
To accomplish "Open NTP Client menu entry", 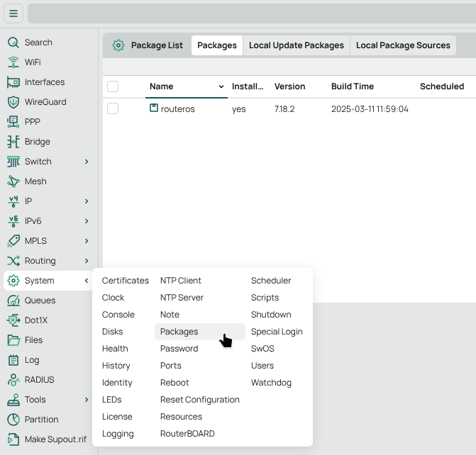I will point(181,281).
